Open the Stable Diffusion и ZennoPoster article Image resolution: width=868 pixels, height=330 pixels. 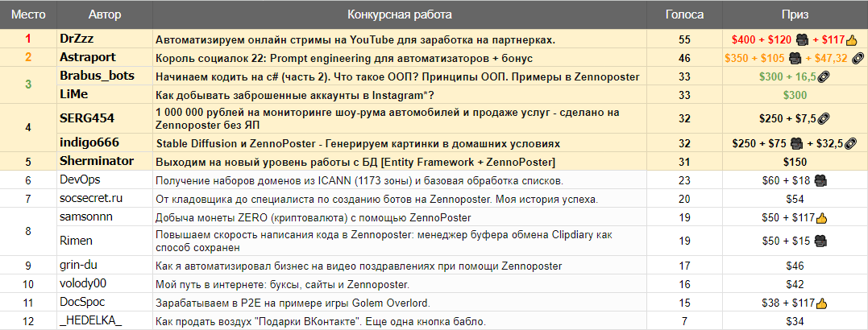pyautogui.click(x=358, y=144)
